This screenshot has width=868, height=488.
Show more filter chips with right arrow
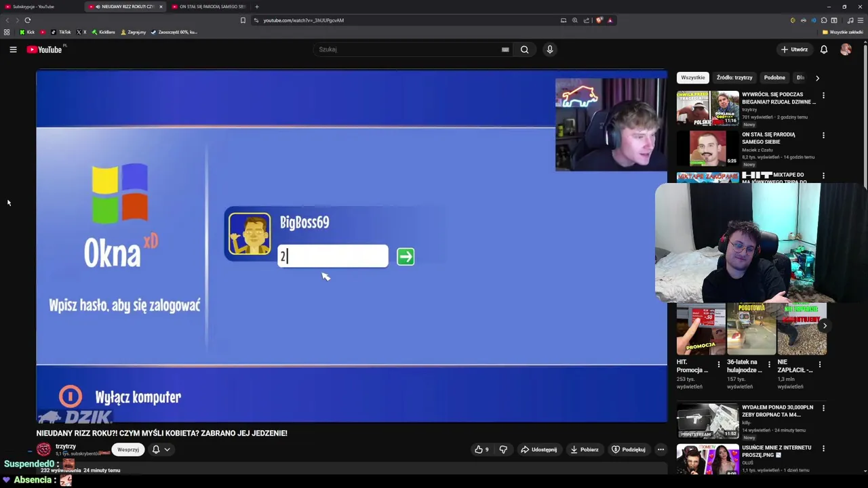pyautogui.click(x=817, y=78)
